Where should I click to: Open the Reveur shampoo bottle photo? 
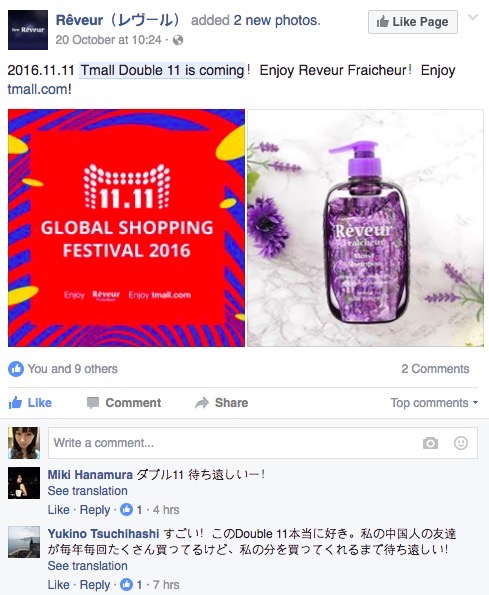coord(365,228)
